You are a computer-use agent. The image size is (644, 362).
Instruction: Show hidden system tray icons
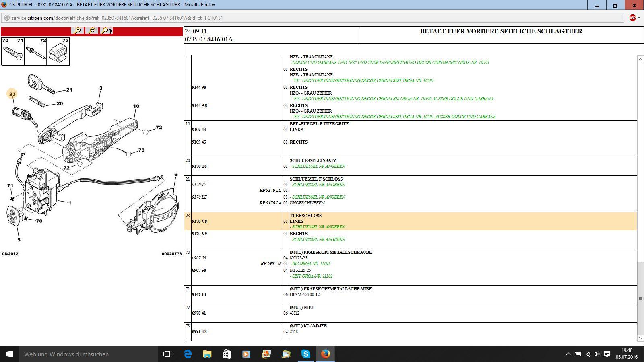tap(568, 354)
